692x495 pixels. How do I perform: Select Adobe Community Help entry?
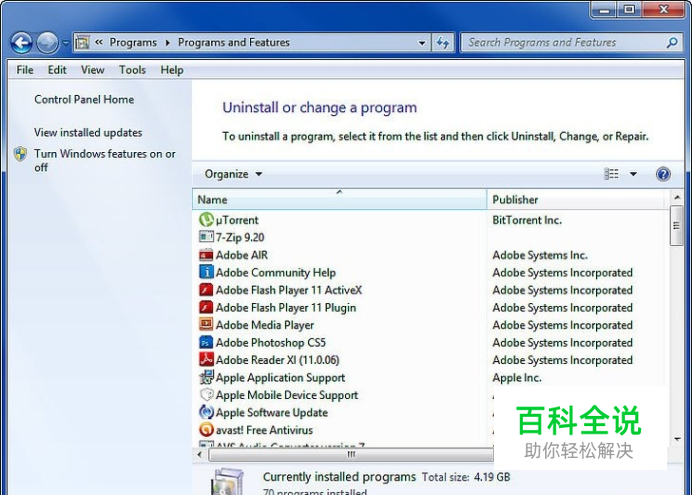276,273
